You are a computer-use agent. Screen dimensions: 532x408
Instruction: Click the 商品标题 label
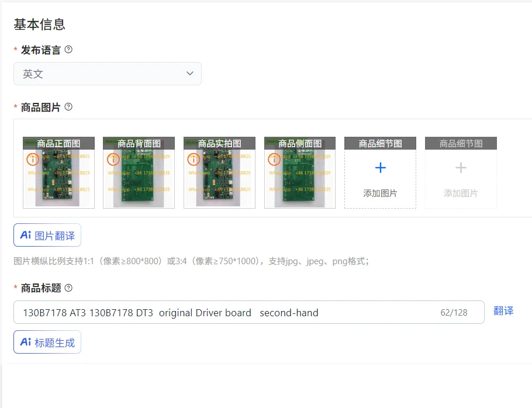tap(41, 288)
